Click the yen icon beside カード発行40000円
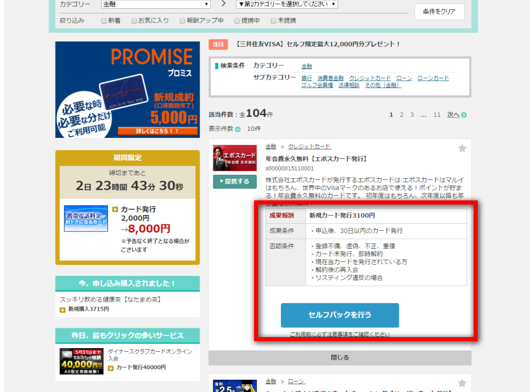The width and height of the screenshot is (532, 392). tap(110, 368)
